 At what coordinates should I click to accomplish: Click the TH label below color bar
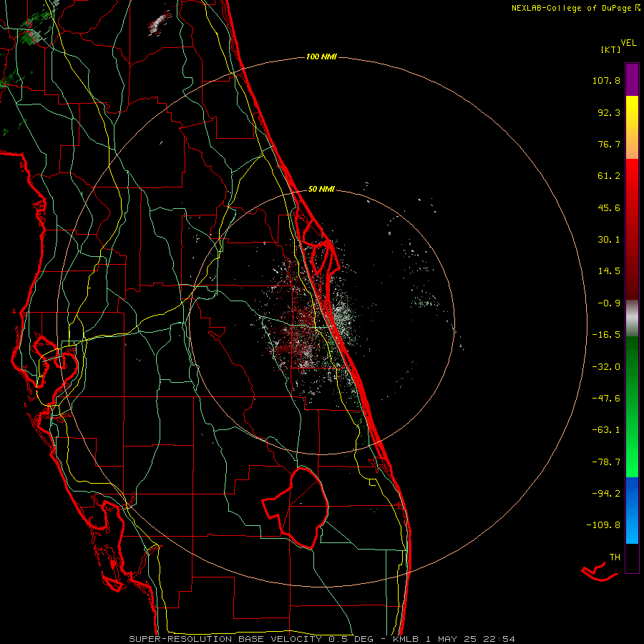[x=615, y=557]
